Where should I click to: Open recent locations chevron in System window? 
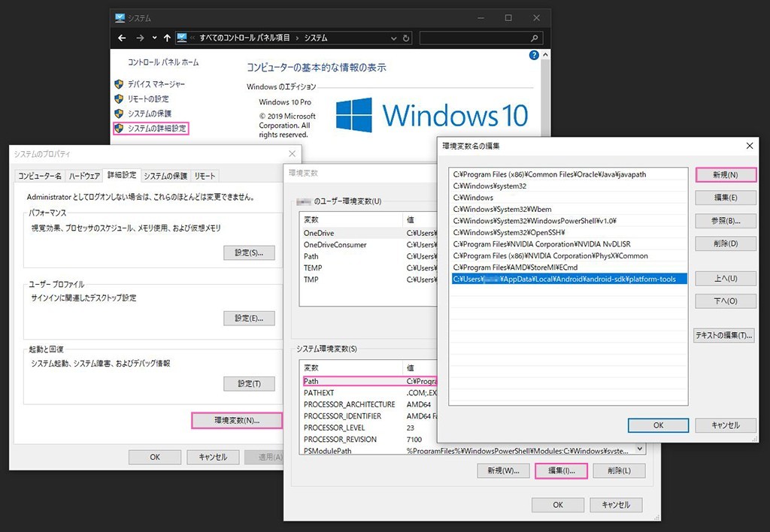(x=154, y=38)
